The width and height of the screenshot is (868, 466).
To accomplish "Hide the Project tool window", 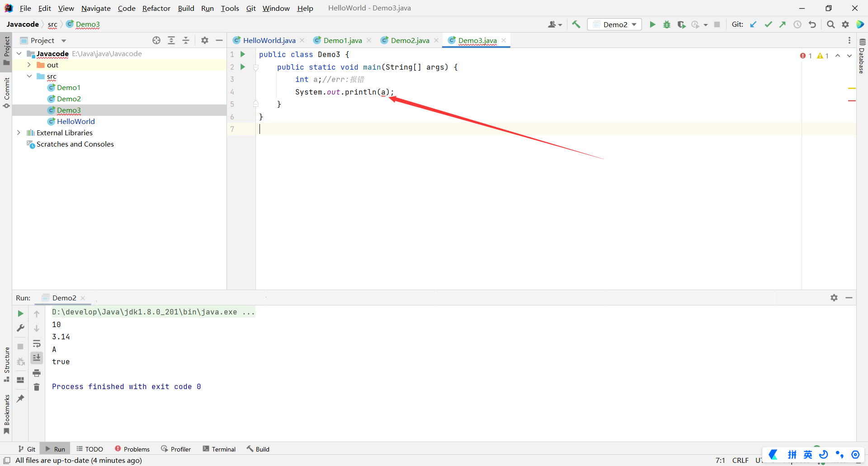I will pyautogui.click(x=219, y=40).
